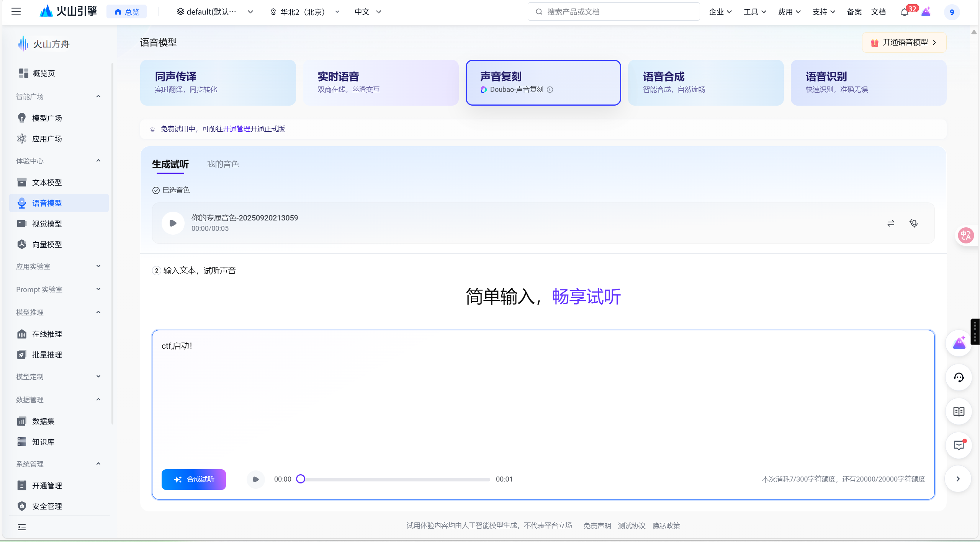Viewport: 980px width, 542px height.
Task: Open the 开通管理 hyperlink
Action: point(236,129)
